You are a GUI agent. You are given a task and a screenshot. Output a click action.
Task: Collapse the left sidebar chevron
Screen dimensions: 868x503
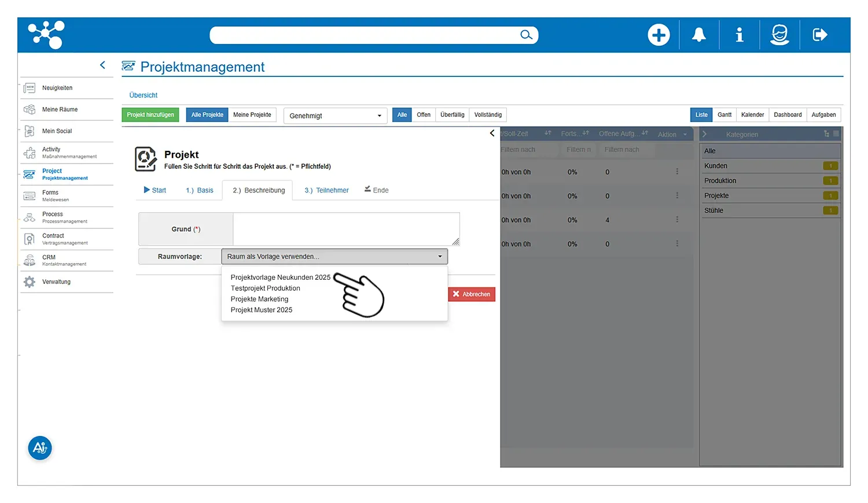pos(102,65)
